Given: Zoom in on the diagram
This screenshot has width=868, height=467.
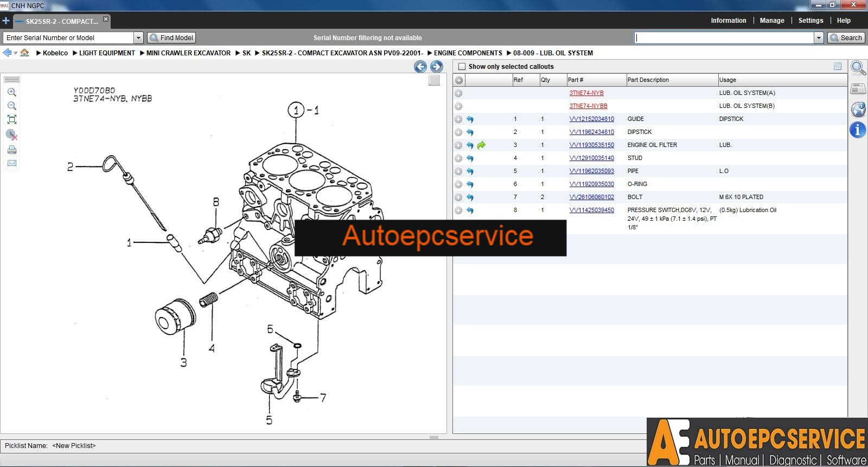Looking at the screenshot, I should coord(12,92).
